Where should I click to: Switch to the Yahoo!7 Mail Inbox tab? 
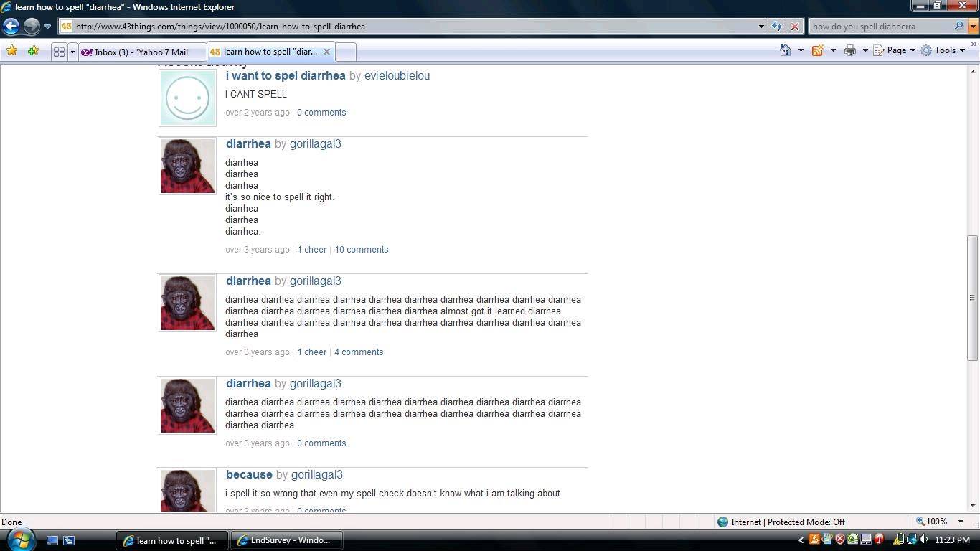136,52
